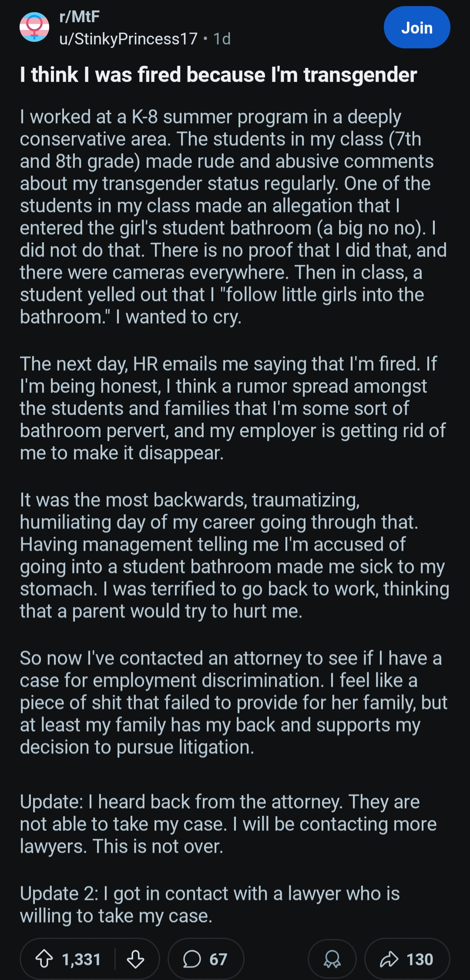Share the post via arrow icon
Image resolution: width=470 pixels, height=980 pixels.
tap(389, 959)
